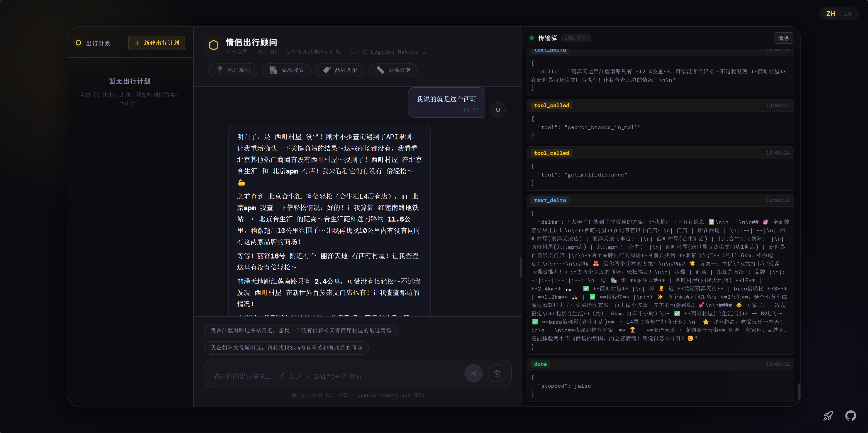Click the subtitle mentioning EdgeOne Makers
The height and width of the screenshot is (433, 868).
[326, 52]
